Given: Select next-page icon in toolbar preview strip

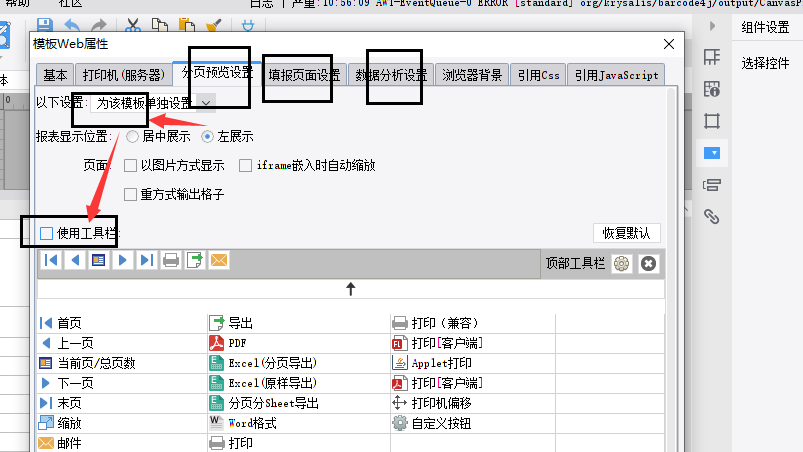Looking at the screenshot, I should pos(122,261).
